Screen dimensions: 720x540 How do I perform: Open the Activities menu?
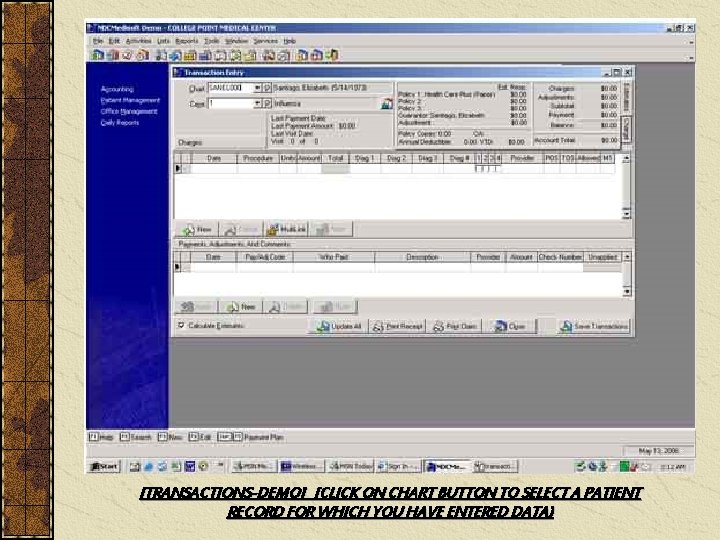[x=138, y=41]
